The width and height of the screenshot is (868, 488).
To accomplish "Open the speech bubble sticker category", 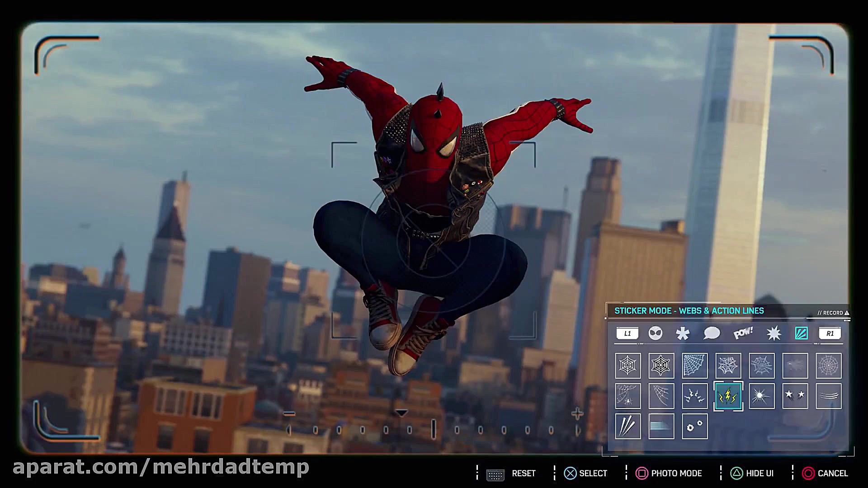I will [x=712, y=333].
